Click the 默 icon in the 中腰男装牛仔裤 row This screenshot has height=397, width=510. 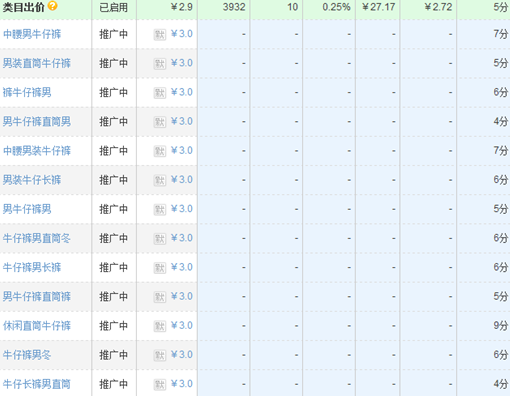pyautogui.click(x=160, y=151)
